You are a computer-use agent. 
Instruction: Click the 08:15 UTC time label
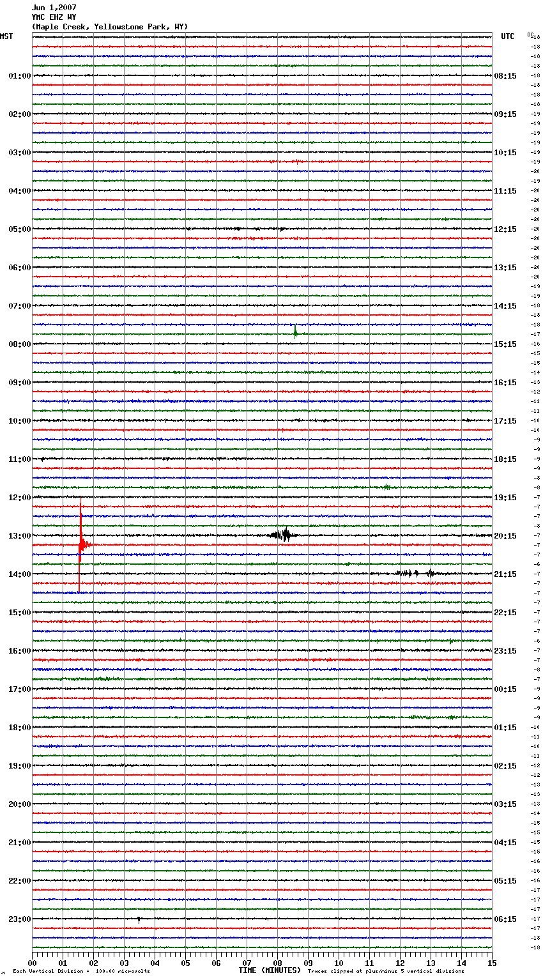[x=505, y=76]
